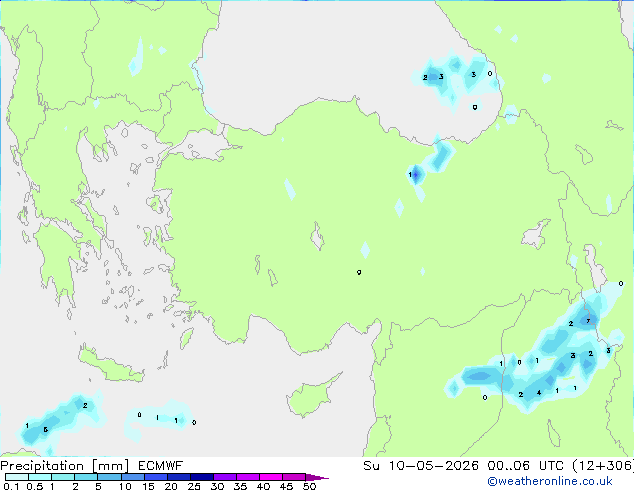
Task: Click the legend label '45'
Action: coord(286,486)
